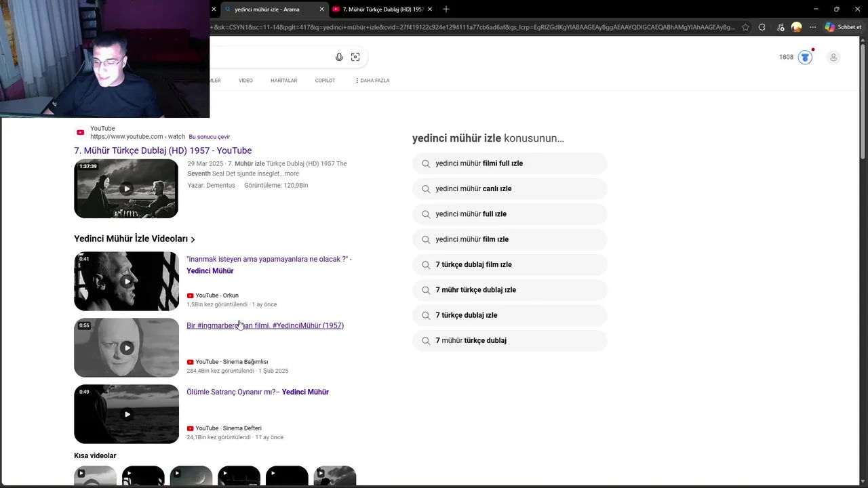Close the '7. Mühür Türkçe Dublaj' tab
This screenshot has width=868, height=488.
pyautogui.click(x=430, y=9)
